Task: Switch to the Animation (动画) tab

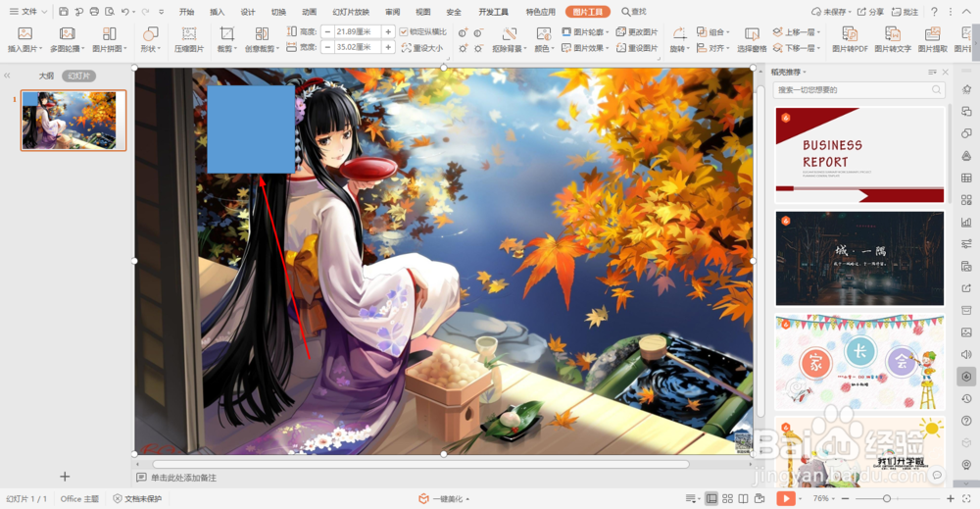Action: pos(309,11)
